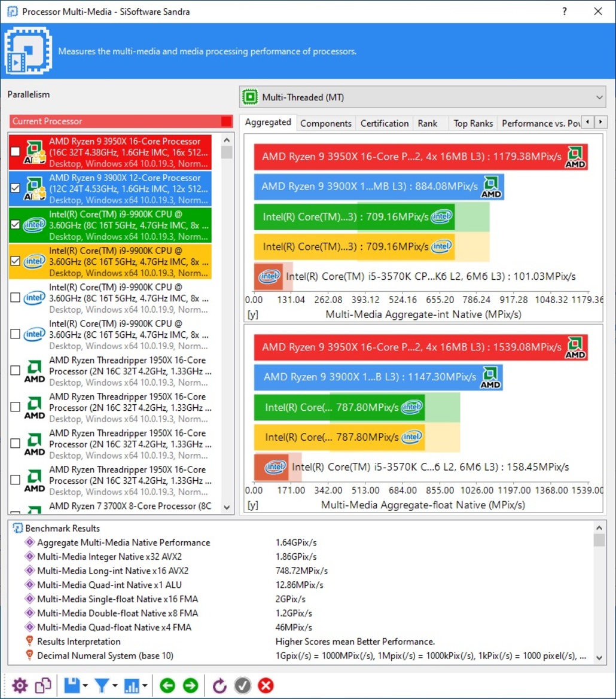The image size is (616, 699).
Task: Go forward with the green right arrow
Action: point(190,686)
